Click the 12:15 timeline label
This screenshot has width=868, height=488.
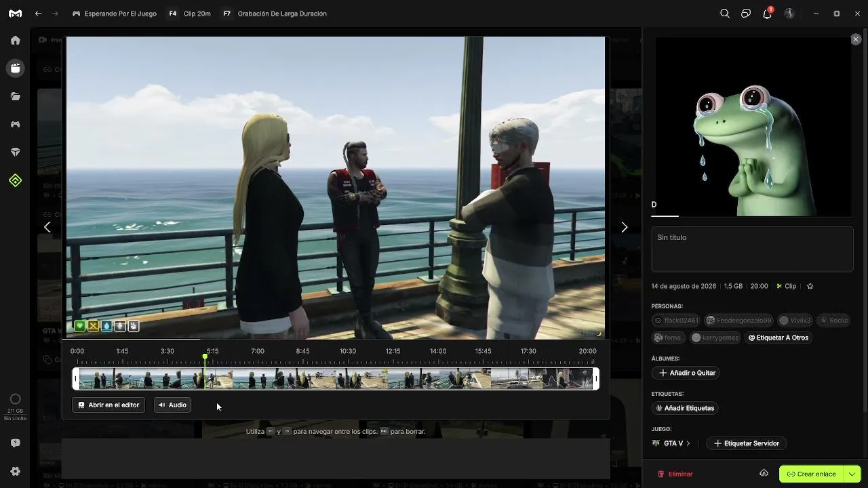pyautogui.click(x=393, y=351)
